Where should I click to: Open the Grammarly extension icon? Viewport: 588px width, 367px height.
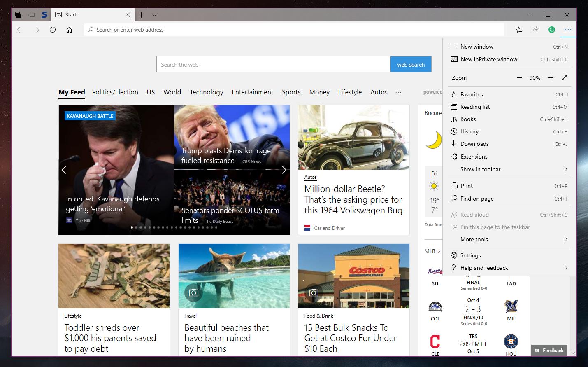[552, 30]
